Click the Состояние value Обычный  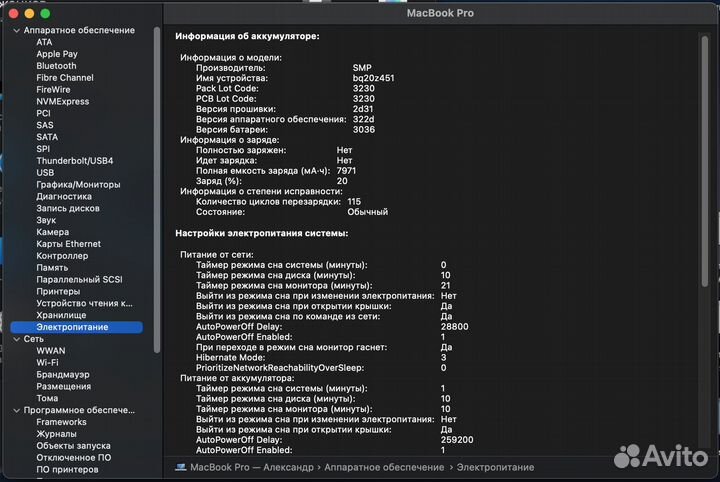367,212
